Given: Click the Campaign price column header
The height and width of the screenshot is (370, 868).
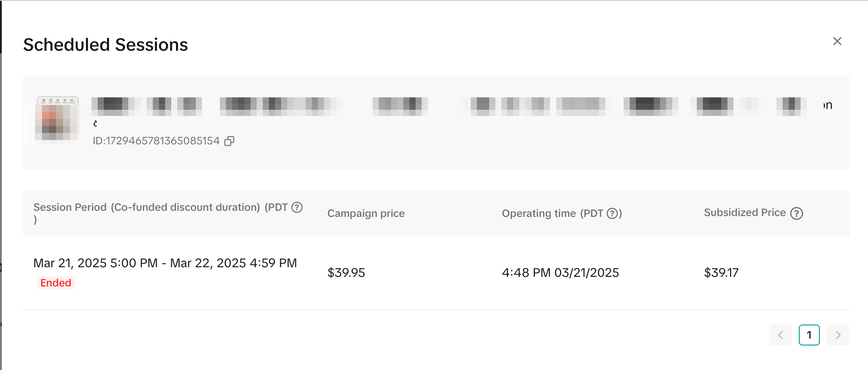Looking at the screenshot, I should (366, 213).
